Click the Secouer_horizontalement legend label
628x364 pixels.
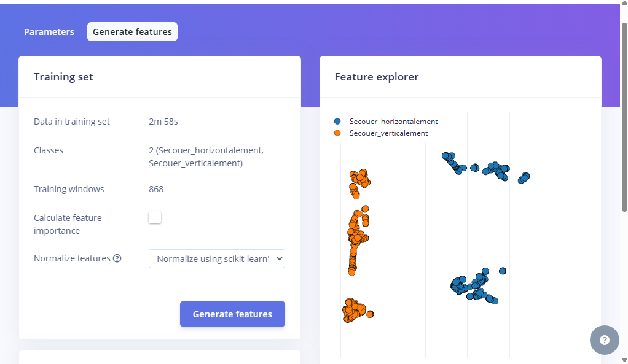coord(393,122)
